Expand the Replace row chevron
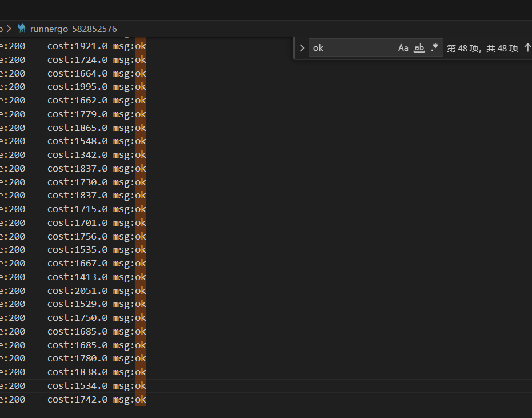 pos(302,48)
